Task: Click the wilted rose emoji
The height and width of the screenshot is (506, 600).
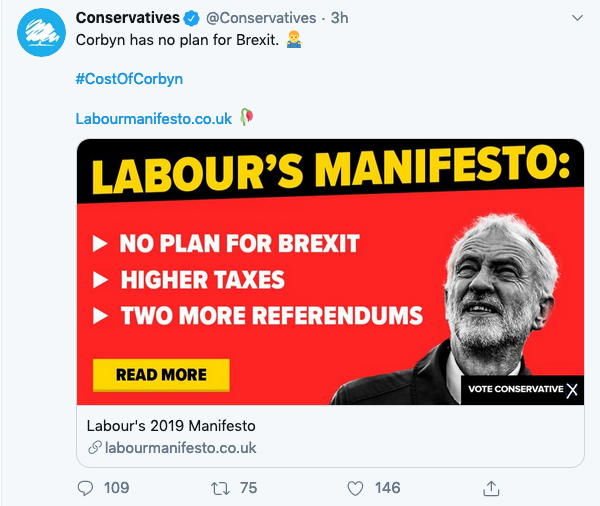Action: point(248,118)
